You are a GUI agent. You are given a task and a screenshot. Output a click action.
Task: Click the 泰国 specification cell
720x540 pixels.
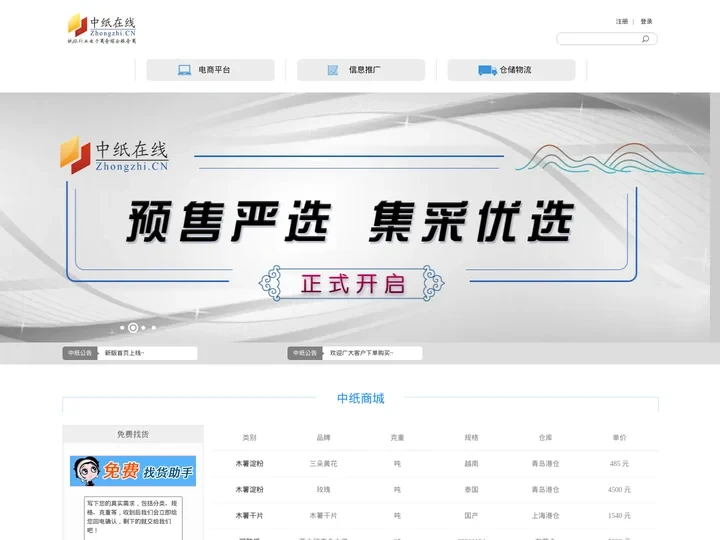point(472,489)
